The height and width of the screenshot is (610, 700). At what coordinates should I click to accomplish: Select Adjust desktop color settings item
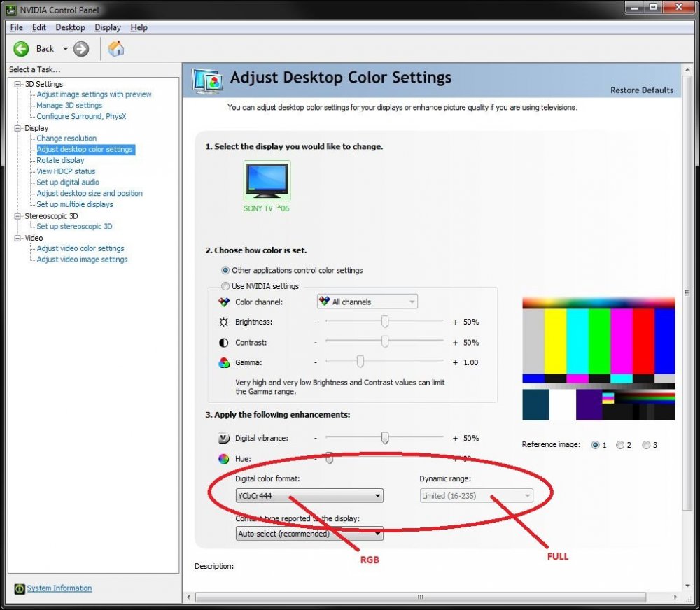pos(85,150)
